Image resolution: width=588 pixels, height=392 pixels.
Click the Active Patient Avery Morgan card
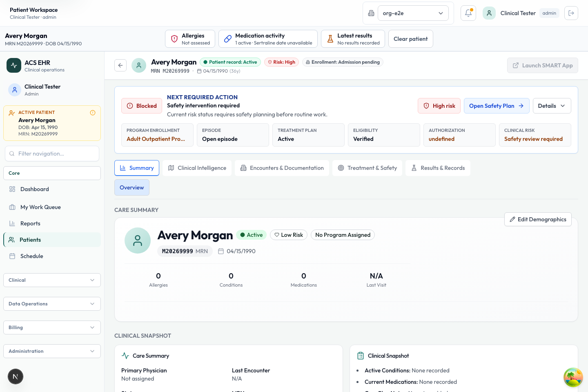coord(52,123)
